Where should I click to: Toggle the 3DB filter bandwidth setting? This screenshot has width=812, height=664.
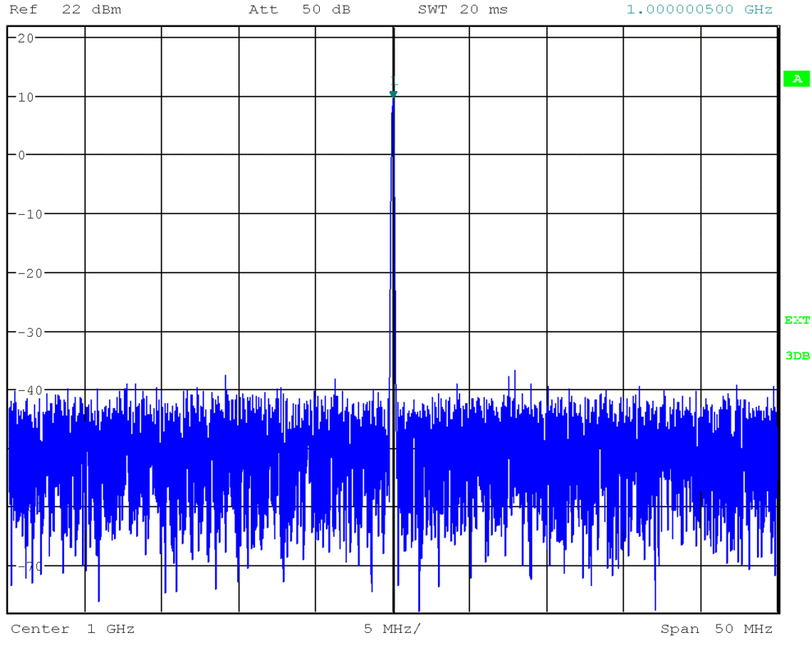(x=796, y=356)
